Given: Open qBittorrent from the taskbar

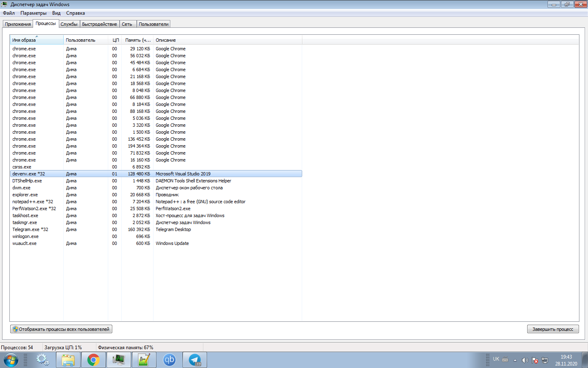Looking at the screenshot, I should pyautogui.click(x=169, y=360).
